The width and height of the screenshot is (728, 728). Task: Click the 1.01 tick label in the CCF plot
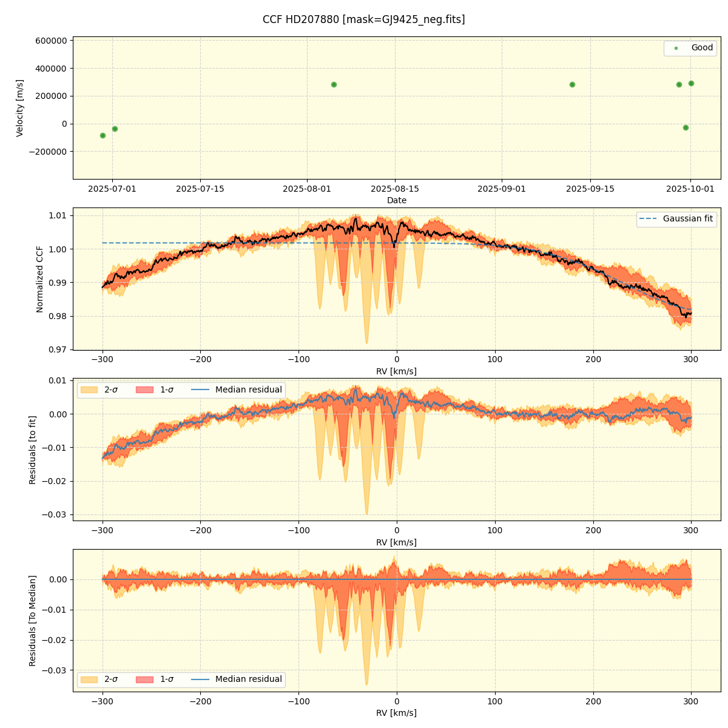point(59,215)
